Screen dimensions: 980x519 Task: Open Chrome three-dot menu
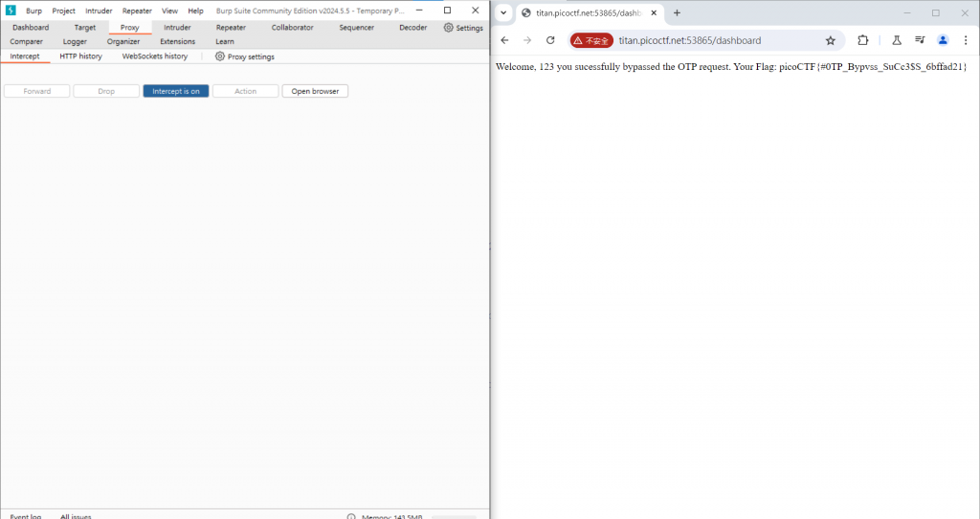point(966,40)
